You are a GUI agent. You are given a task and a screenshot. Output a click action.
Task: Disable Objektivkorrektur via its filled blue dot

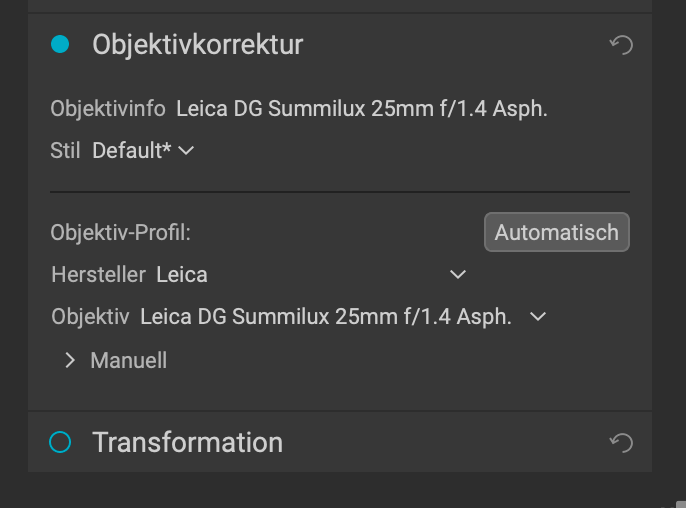[x=60, y=44]
